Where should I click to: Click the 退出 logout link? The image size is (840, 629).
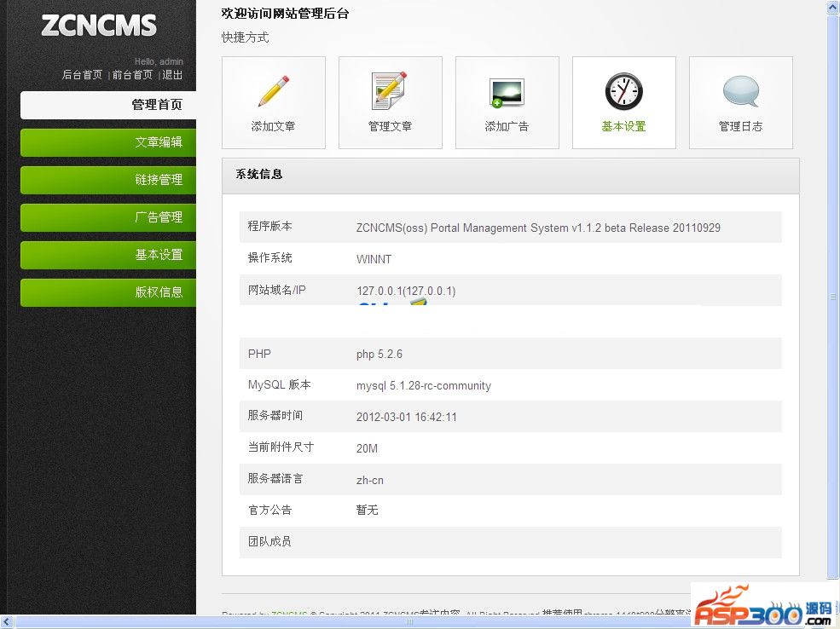coord(172,75)
